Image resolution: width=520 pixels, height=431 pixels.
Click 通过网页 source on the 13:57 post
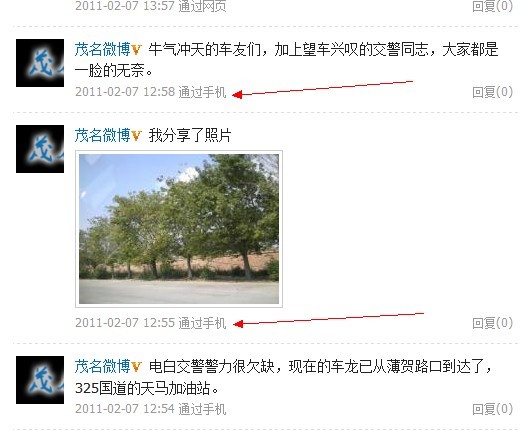(202, 6)
